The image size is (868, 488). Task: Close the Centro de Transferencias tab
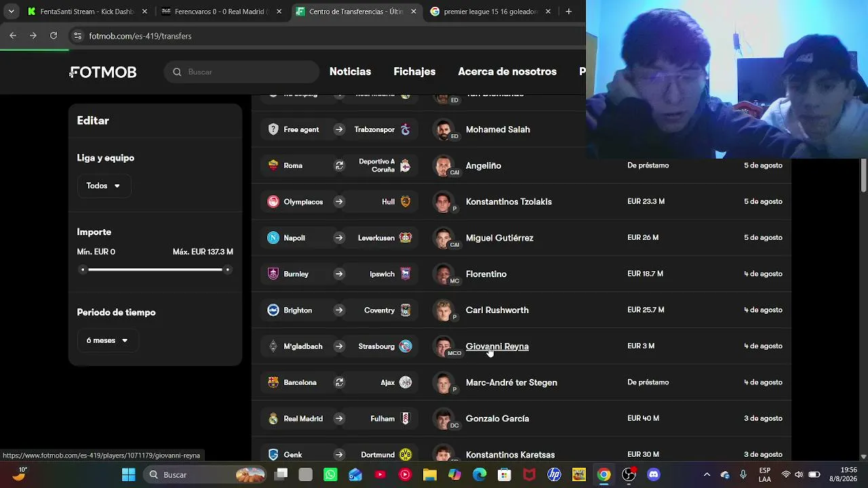click(x=414, y=12)
